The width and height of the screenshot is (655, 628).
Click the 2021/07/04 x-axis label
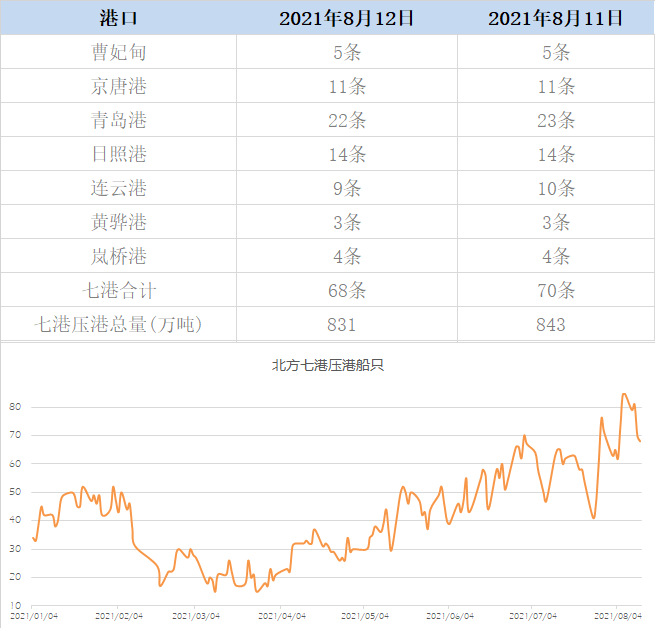[x=533, y=616]
